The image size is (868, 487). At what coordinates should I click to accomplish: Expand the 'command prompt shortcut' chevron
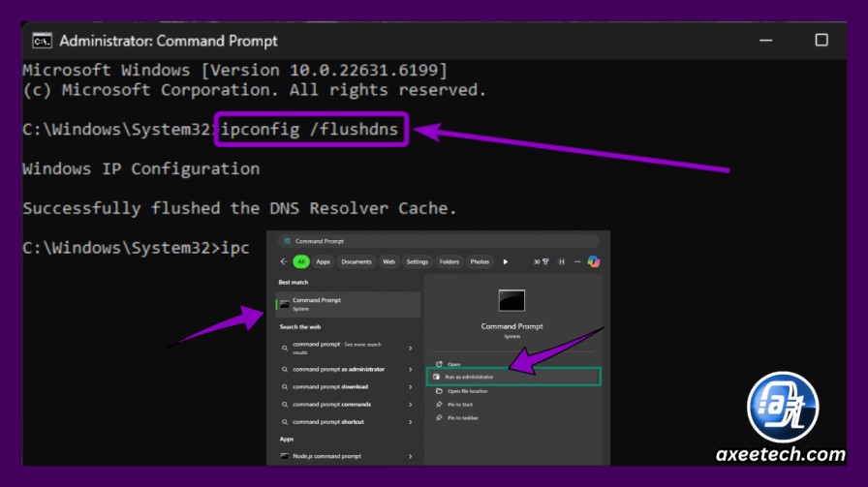click(x=410, y=422)
